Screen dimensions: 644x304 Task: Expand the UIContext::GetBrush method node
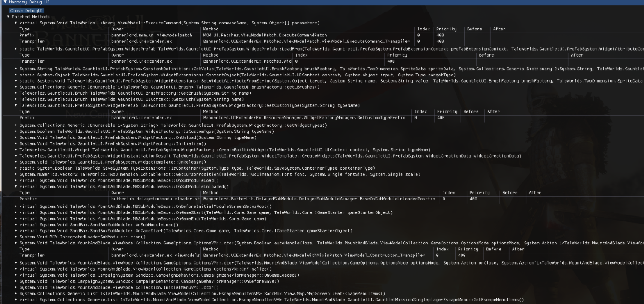[x=16, y=99]
